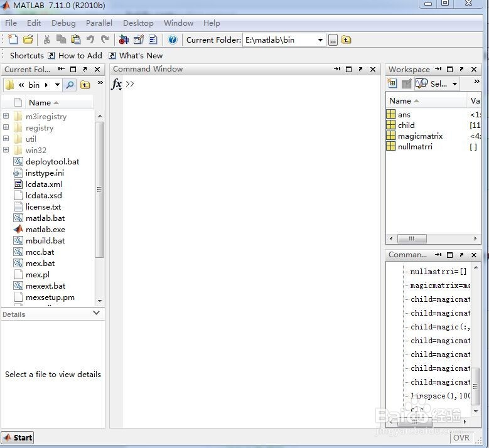Select license.txt in file list
The width and height of the screenshot is (489, 448).
click(x=43, y=206)
